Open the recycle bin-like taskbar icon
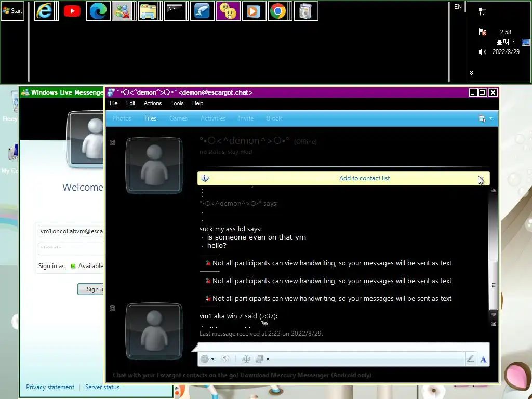The height and width of the screenshot is (399, 532). [305, 11]
